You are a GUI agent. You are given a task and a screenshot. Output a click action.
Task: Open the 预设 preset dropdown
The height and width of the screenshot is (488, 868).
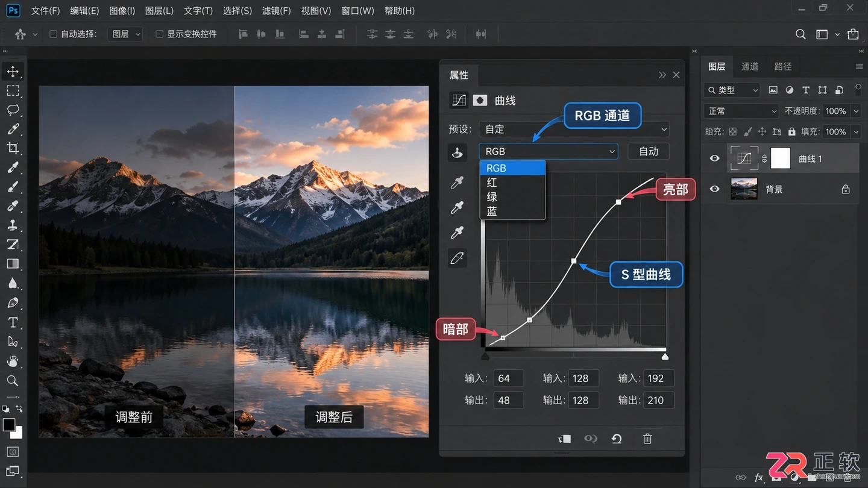pos(574,129)
